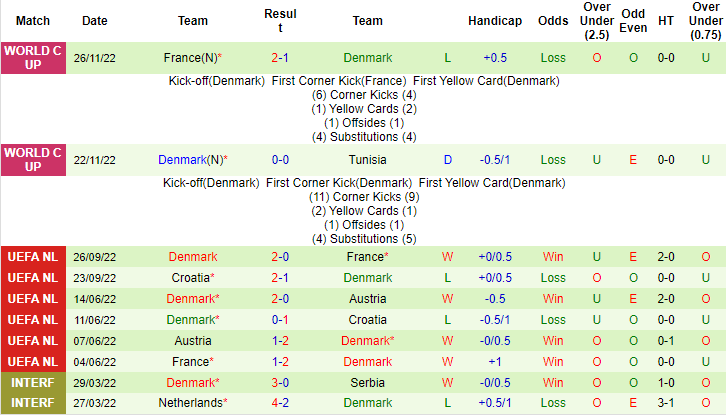Click the Result column header

280,21
